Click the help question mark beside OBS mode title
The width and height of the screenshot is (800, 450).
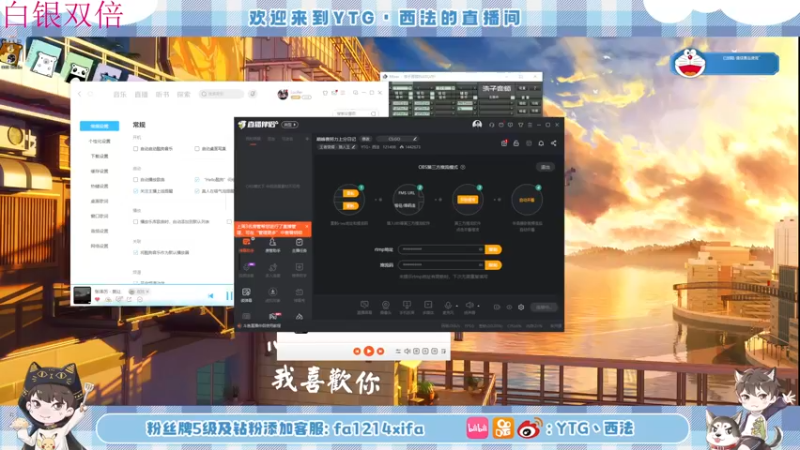click(x=463, y=167)
